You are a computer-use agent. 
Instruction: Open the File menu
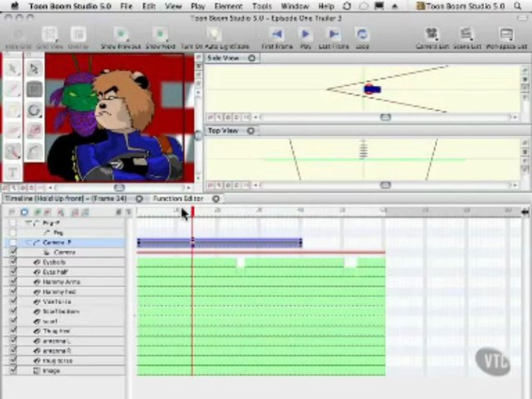tap(126, 6)
